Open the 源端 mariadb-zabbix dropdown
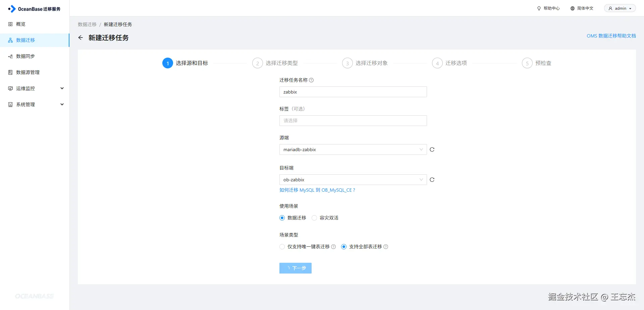 (x=353, y=149)
